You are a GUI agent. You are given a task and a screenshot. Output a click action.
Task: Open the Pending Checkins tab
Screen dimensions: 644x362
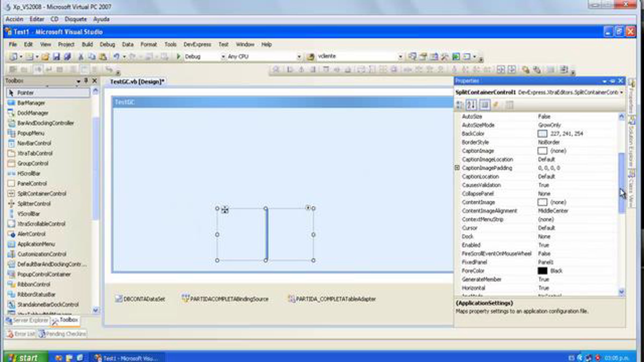(x=63, y=334)
